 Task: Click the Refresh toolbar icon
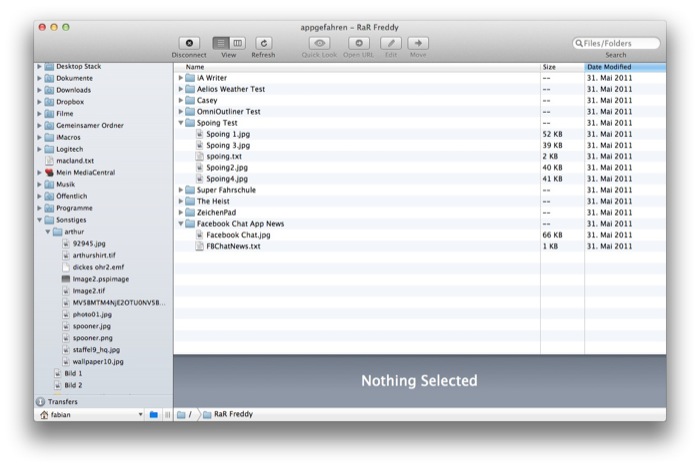(x=263, y=43)
